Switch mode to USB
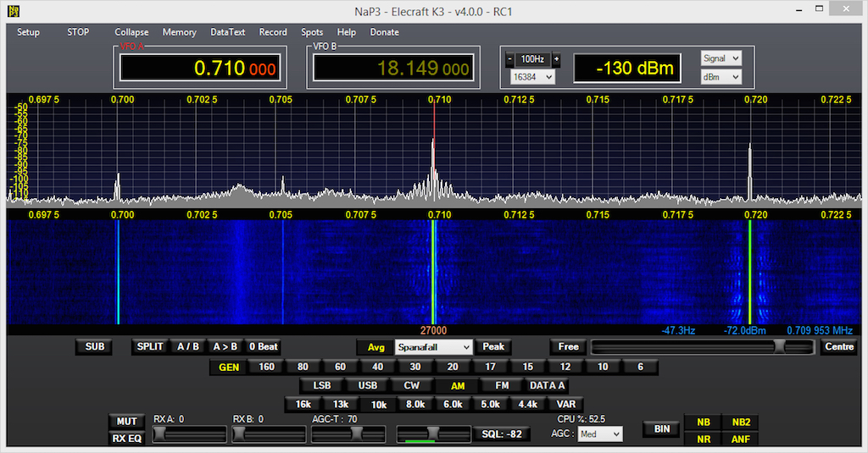 click(367, 385)
